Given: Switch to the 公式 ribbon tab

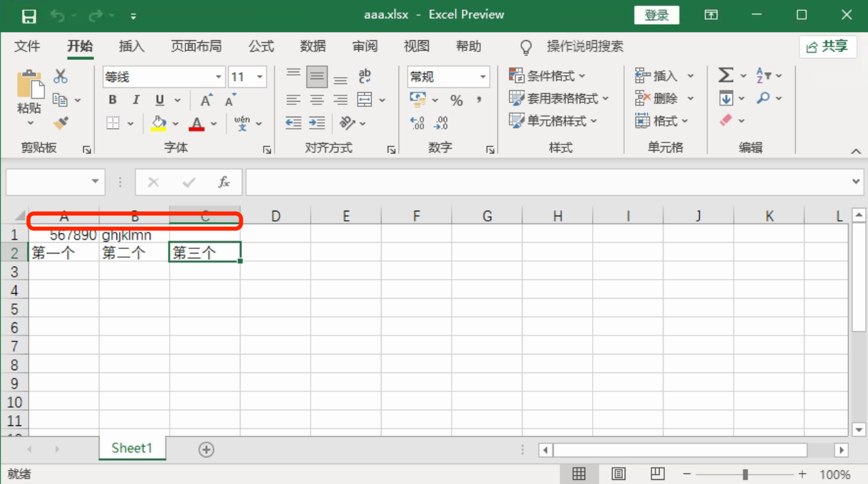Looking at the screenshot, I should pyautogui.click(x=261, y=46).
